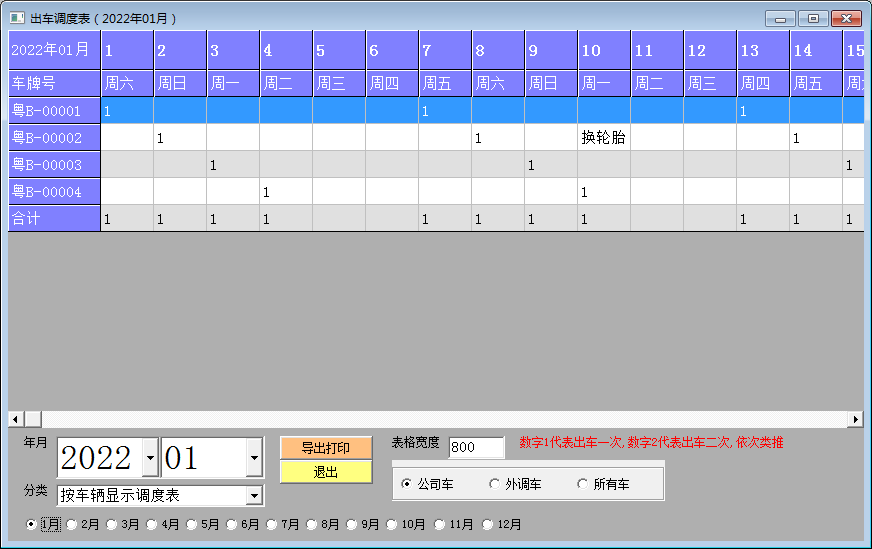872x549 pixels.
Task: Click day 7 column header
Action: tap(445, 50)
